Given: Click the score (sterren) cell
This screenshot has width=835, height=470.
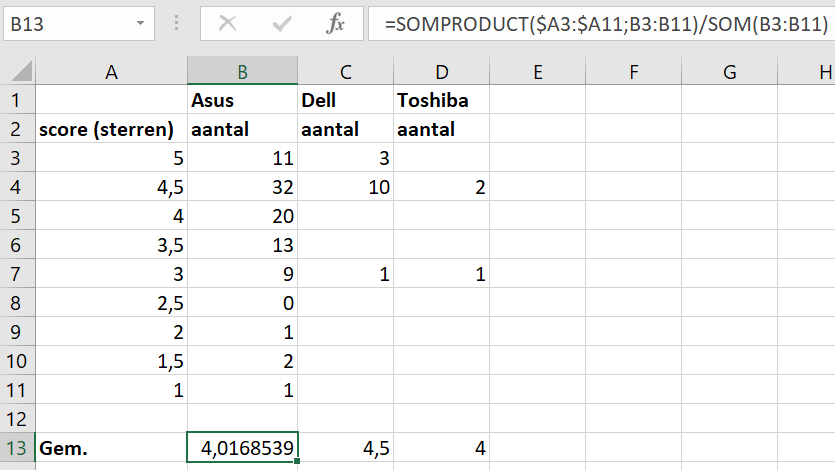Looking at the screenshot, I should [x=111, y=129].
